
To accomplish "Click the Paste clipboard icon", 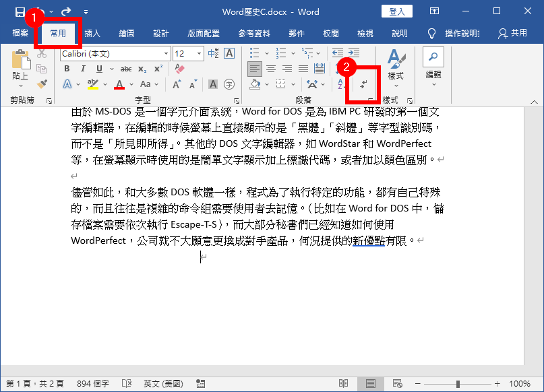I will (x=20, y=59).
